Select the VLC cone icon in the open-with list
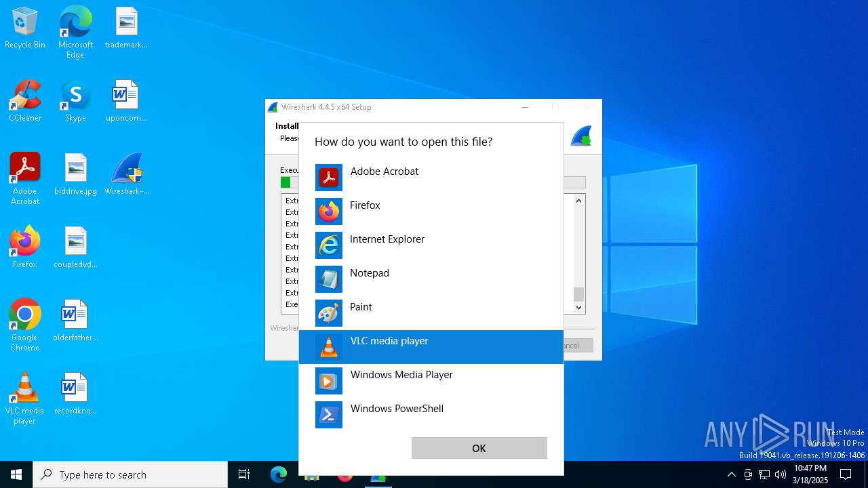This screenshot has width=868, height=488. [329, 347]
